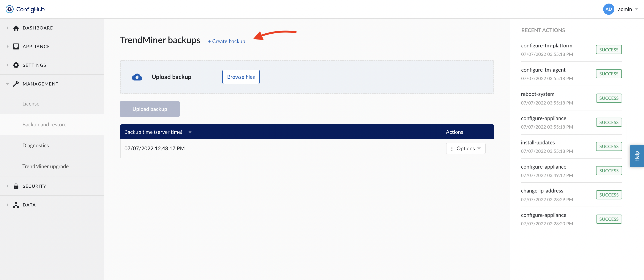
Task: Click configure-appliance action at 03:49:12 PM
Action: coord(544,167)
